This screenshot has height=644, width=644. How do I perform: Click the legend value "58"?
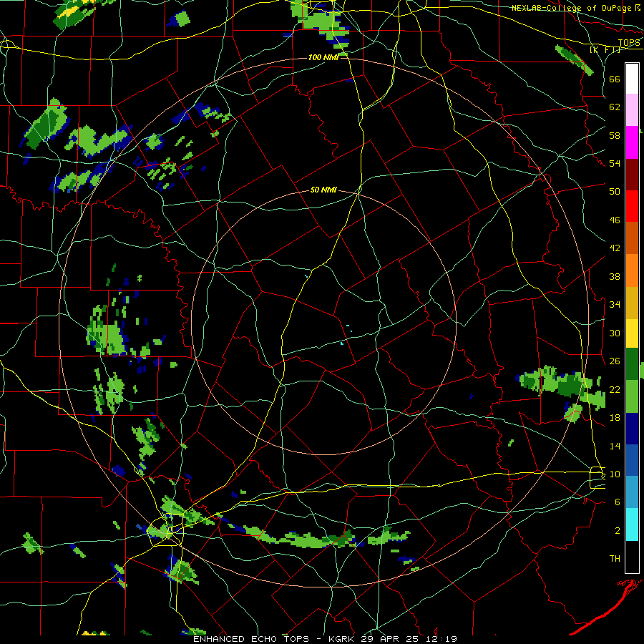point(615,135)
